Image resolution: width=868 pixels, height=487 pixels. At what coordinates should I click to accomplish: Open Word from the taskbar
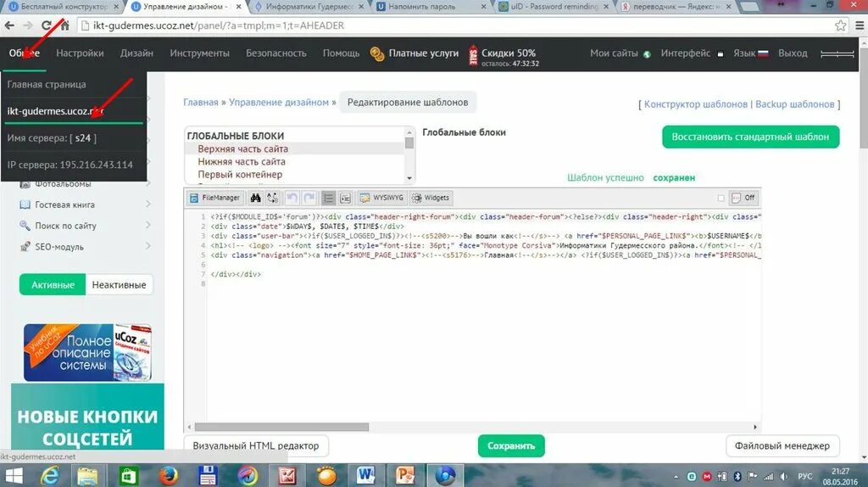coord(365,475)
